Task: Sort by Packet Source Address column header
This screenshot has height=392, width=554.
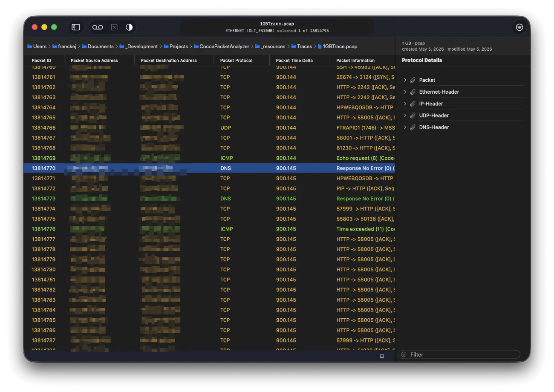Action: click(x=94, y=61)
